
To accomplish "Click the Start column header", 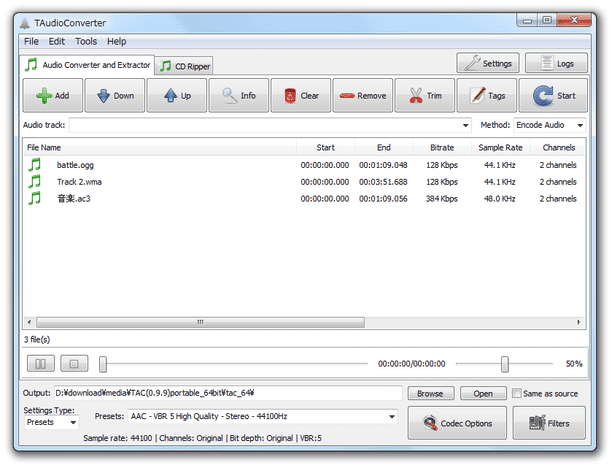I will point(326,148).
